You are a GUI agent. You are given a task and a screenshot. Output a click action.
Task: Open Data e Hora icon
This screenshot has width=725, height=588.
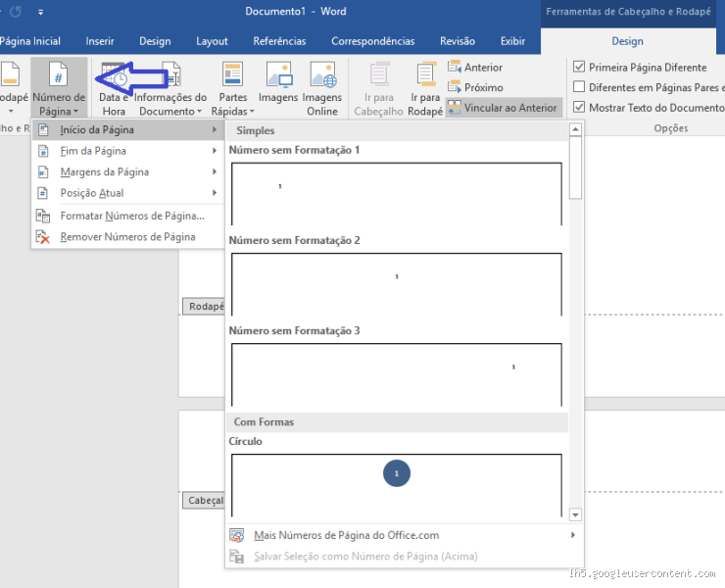coord(114,76)
